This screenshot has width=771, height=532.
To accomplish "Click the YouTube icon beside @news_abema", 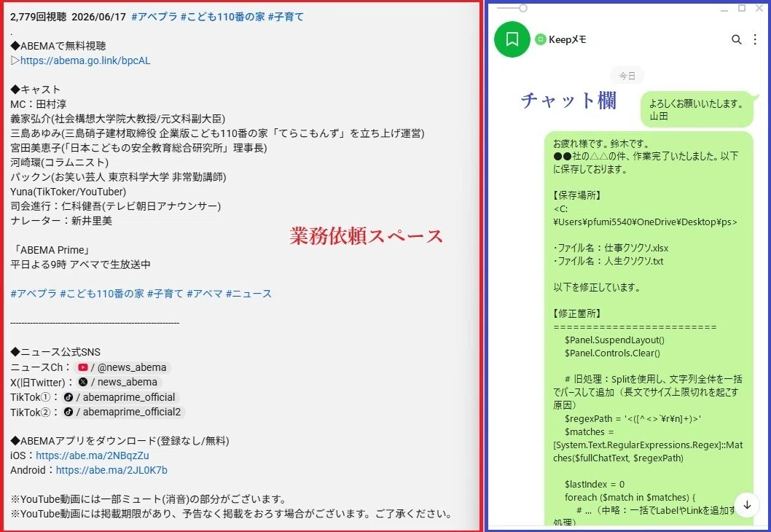I will 82,367.
